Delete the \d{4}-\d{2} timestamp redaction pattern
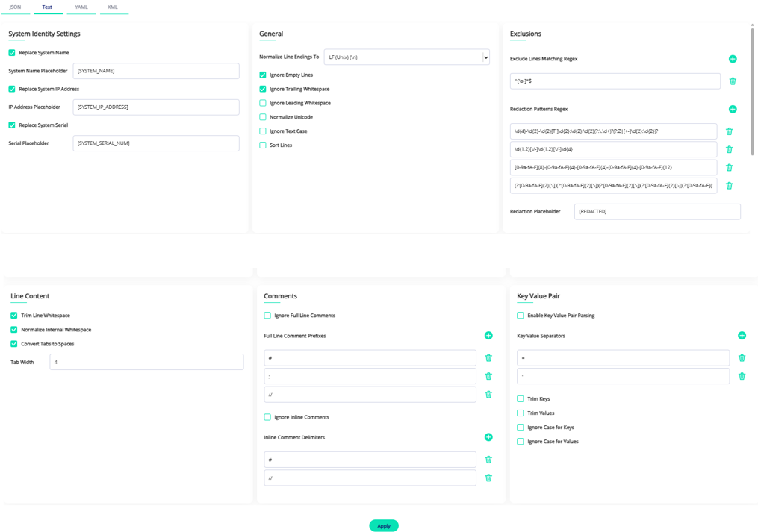 (729, 131)
